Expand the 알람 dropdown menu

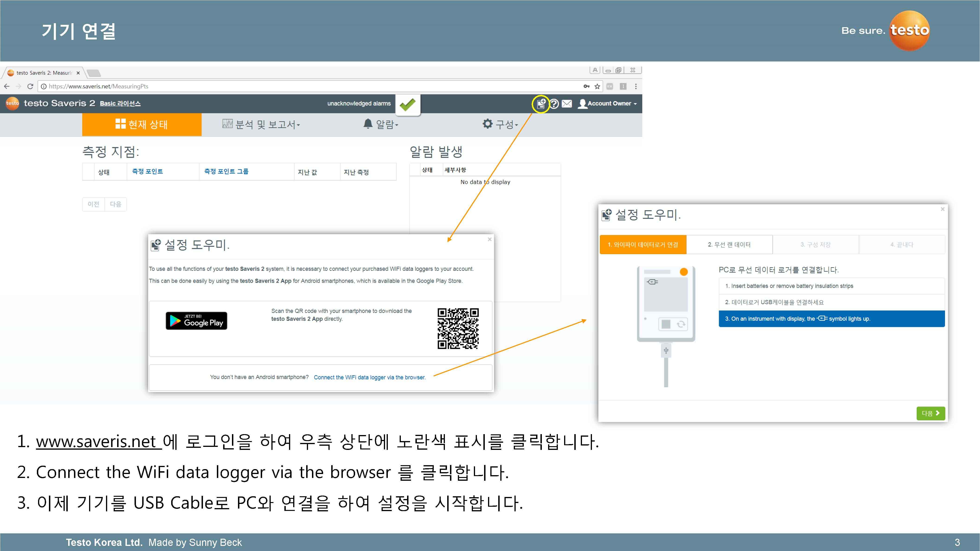381,124
